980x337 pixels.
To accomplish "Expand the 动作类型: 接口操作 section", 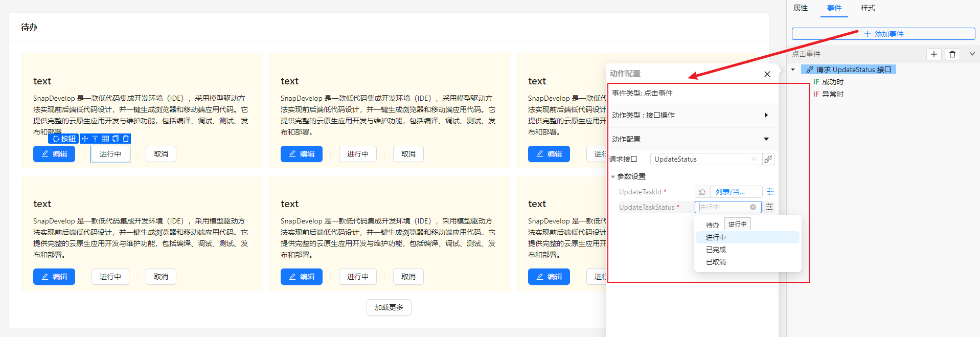I will (x=766, y=115).
